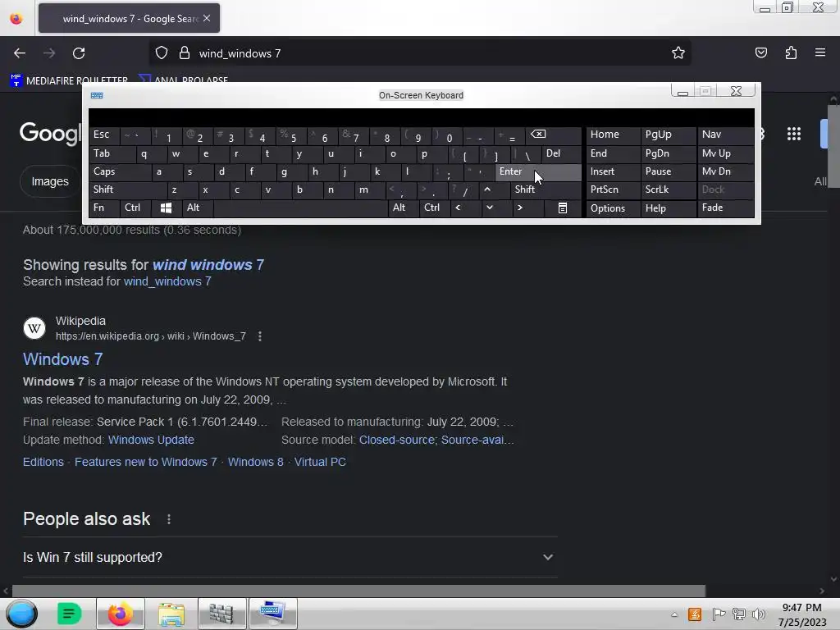Click the horizontal scrollbar at page bottom

click(359, 591)
